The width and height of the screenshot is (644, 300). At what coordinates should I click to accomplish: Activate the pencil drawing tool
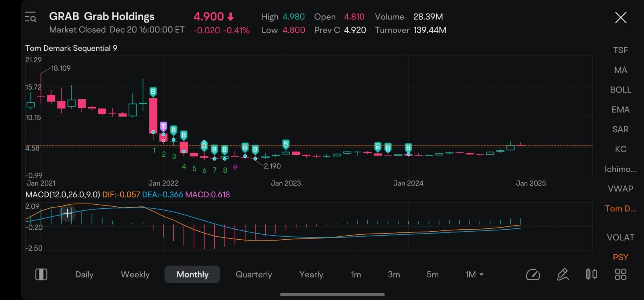(x=562, y=275)
